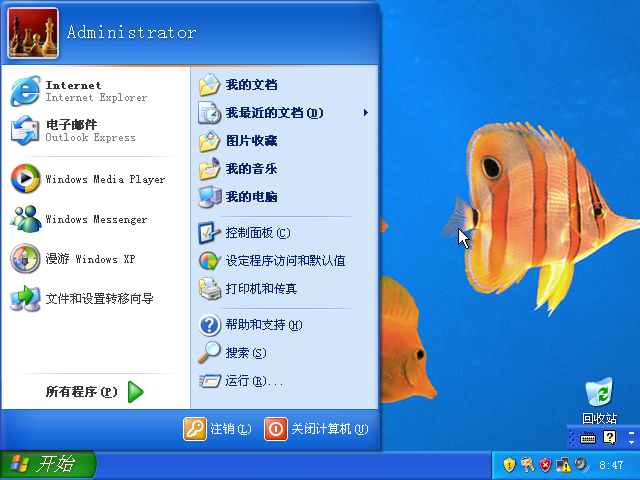Choose 搜索(S) text entry
Viewport: 640px width, 480px height.
246,353
